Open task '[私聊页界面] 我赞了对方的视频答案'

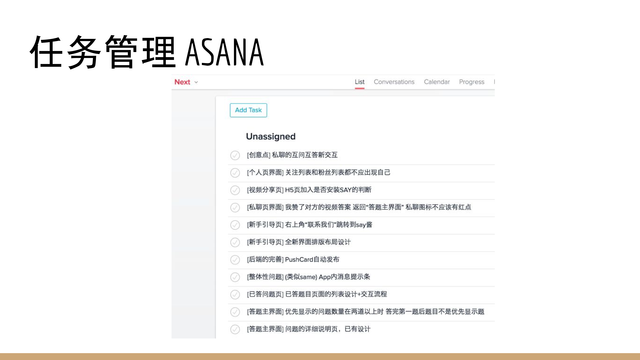(359, 207)
